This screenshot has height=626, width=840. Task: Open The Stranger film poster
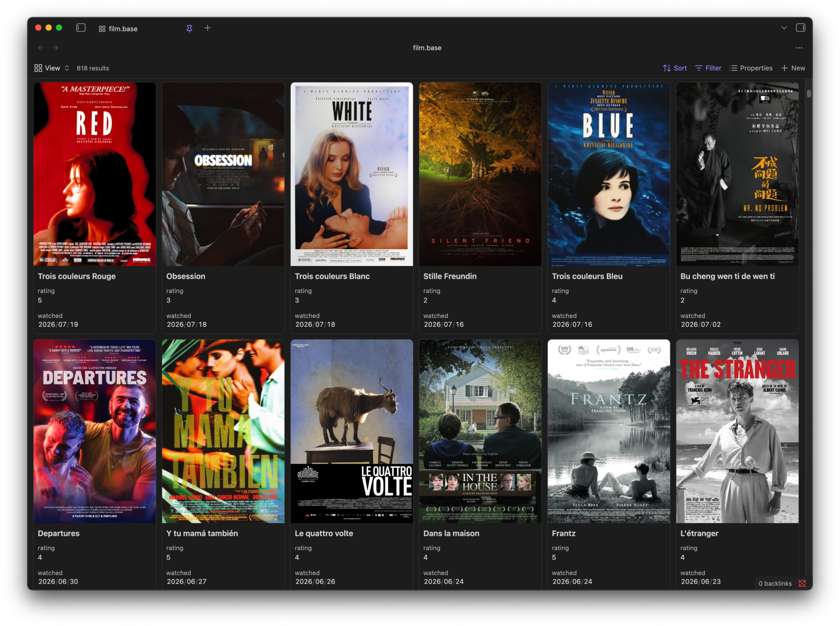(x=737, y=431)
